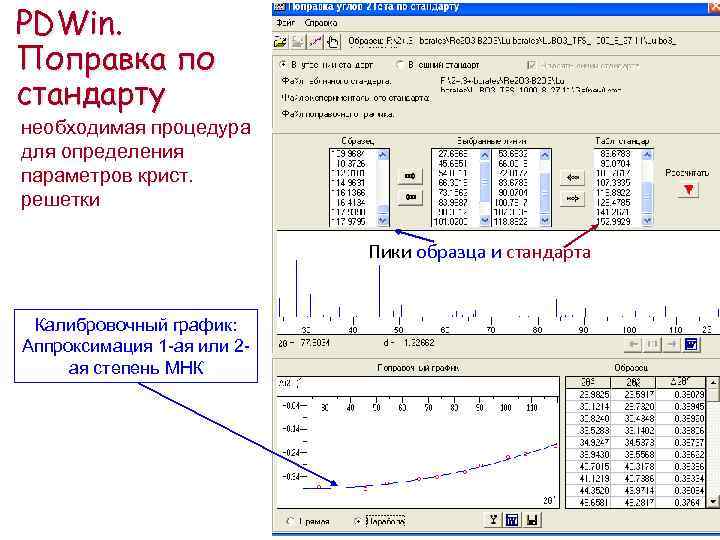The width and height of the screenshot is (720, 540).
Task: Click scroll-up arrow of first selected-lines column
Action: (x=484, y=156)
